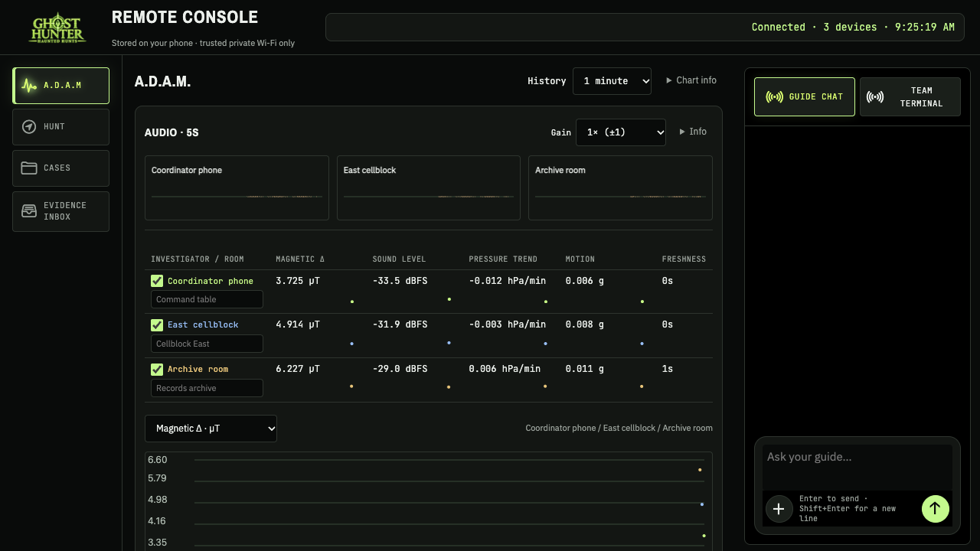Open the EVIDENCE INBOX section
The width and height of the screenshot is (980, 551).
coord(60,211)
